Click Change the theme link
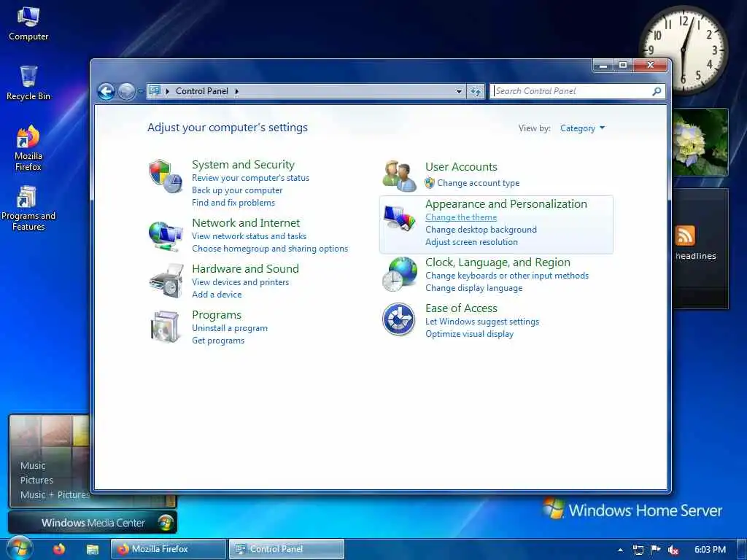This screenshot has height=560, width=747. (x=461, y=217)
